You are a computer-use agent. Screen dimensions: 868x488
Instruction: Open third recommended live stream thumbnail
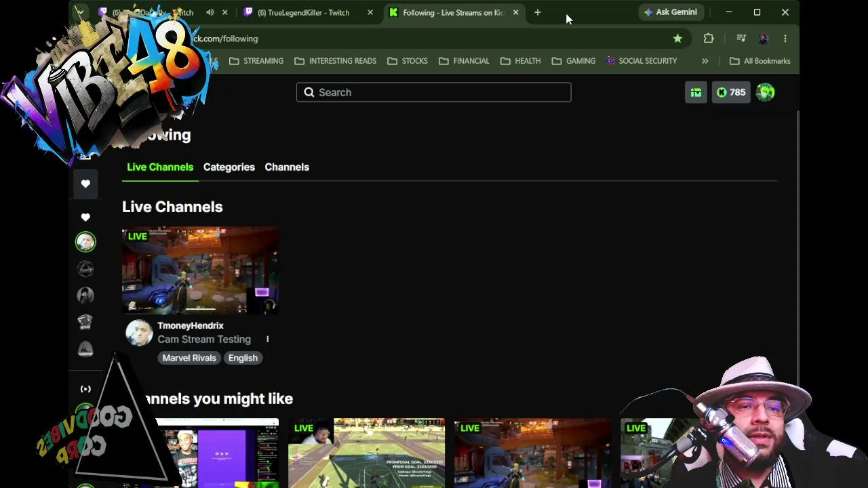pos(532,453)
